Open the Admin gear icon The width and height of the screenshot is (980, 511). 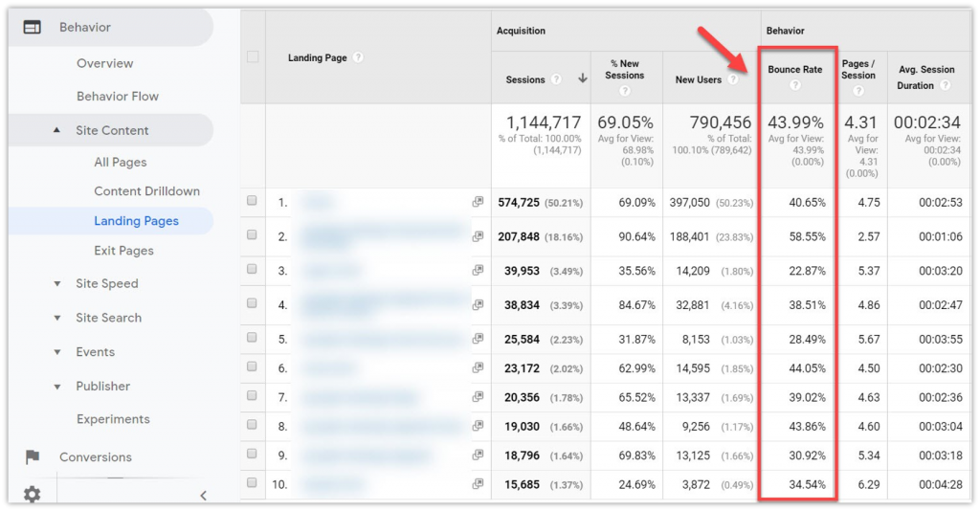coord(32,495)
